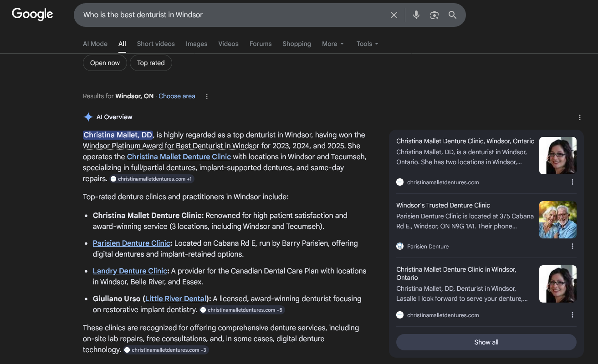Open Google Lens image search icon
The width and height of the screenshot is (598, 364).
pos(434,15)
